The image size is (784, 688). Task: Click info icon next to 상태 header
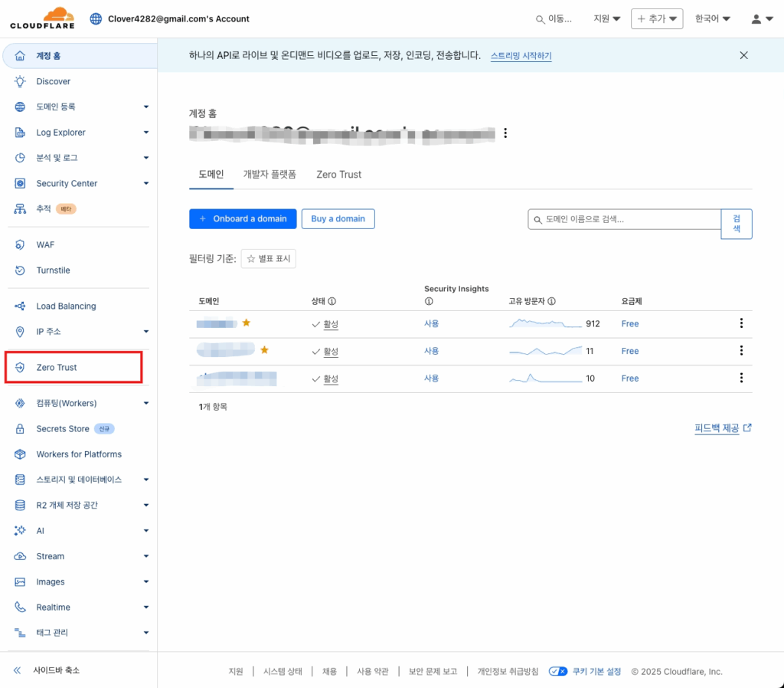point(332,301)
